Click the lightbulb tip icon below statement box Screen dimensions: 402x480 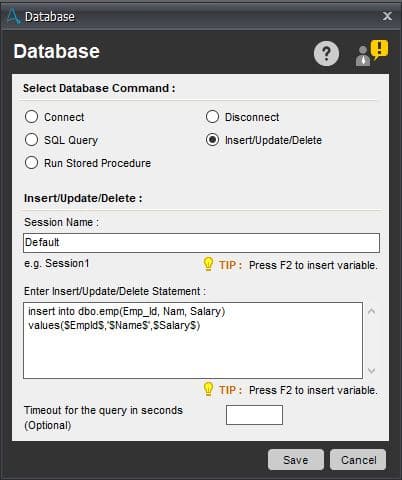tap(208, 389)
